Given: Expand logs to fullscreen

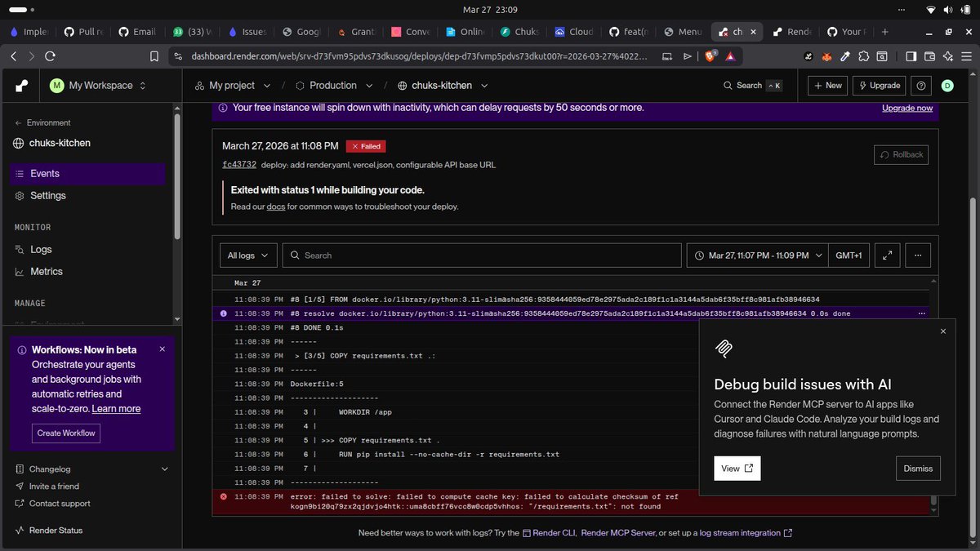Looking at the screenshot, I should (888, 256).
